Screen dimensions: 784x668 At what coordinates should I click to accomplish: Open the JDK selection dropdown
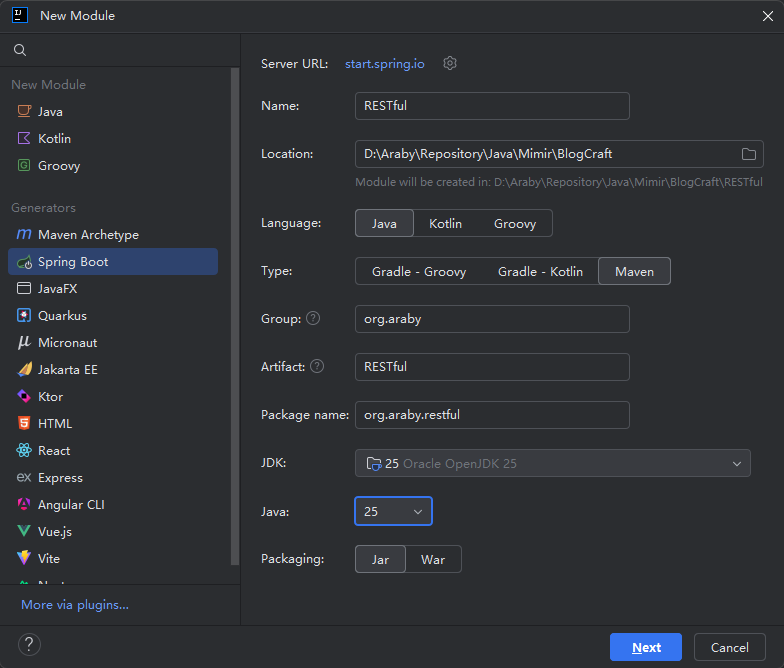point(552,463)
